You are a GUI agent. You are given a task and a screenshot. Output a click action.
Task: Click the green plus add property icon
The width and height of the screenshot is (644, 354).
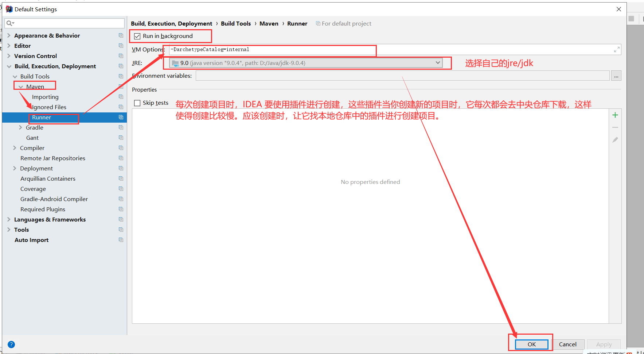tap(615, 115)
